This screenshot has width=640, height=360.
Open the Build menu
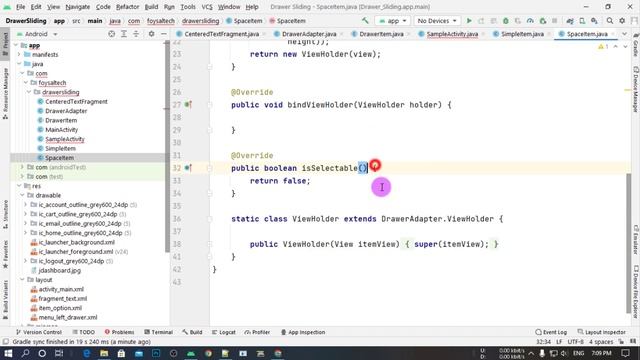[x=151, y=7]
